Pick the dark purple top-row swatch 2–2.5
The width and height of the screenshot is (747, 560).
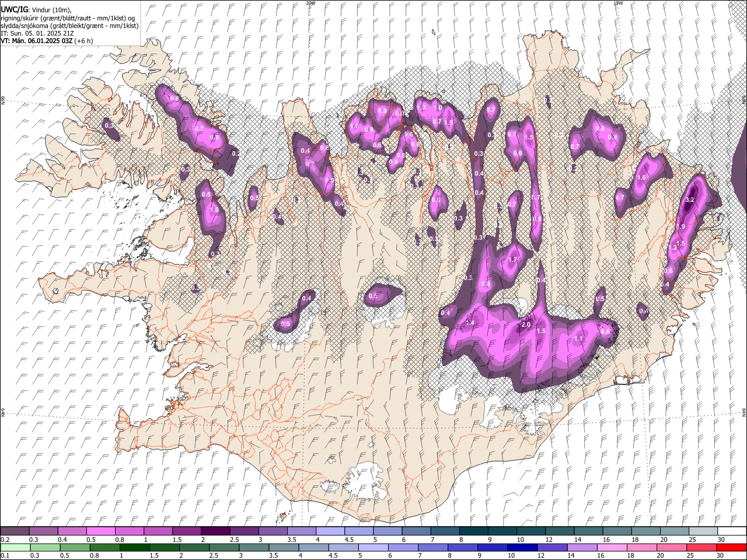coord(215,531)
